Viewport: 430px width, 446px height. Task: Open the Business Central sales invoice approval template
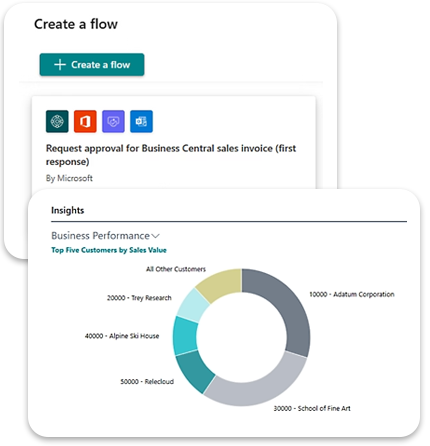coord(171,155)
